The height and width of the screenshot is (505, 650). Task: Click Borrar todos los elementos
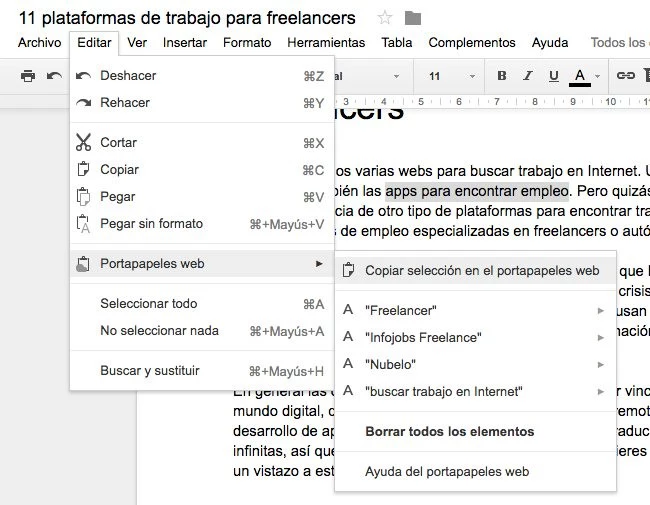click(x=449, y=432)
